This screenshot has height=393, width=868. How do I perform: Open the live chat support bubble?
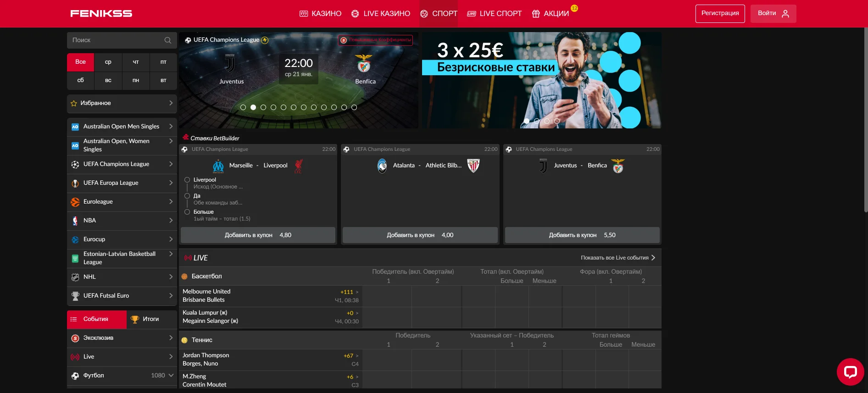tap(850, 371)
